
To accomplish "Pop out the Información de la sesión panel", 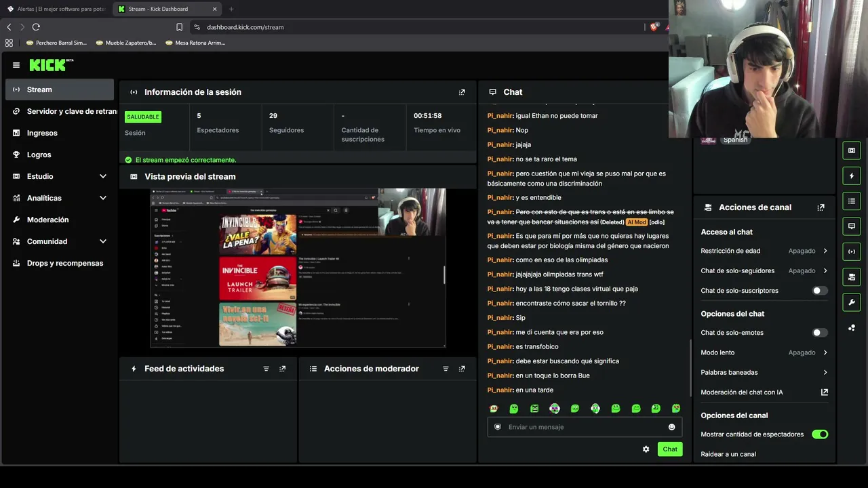I will coord(462,92).
